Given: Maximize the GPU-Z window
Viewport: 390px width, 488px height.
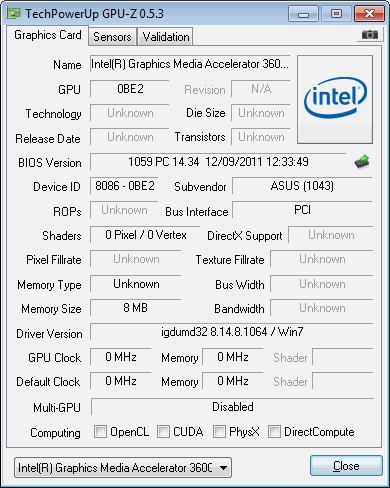Looking at the screenshot, I should tap(336, 14).
